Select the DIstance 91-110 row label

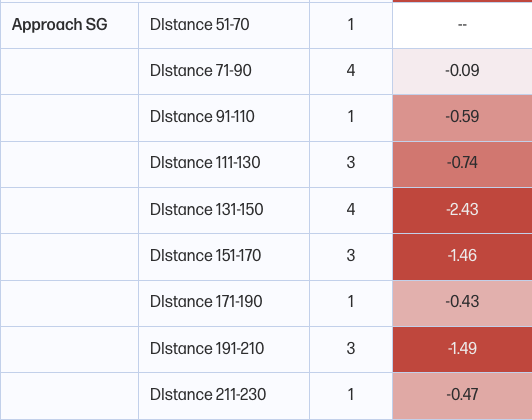[x=202, y=116]
